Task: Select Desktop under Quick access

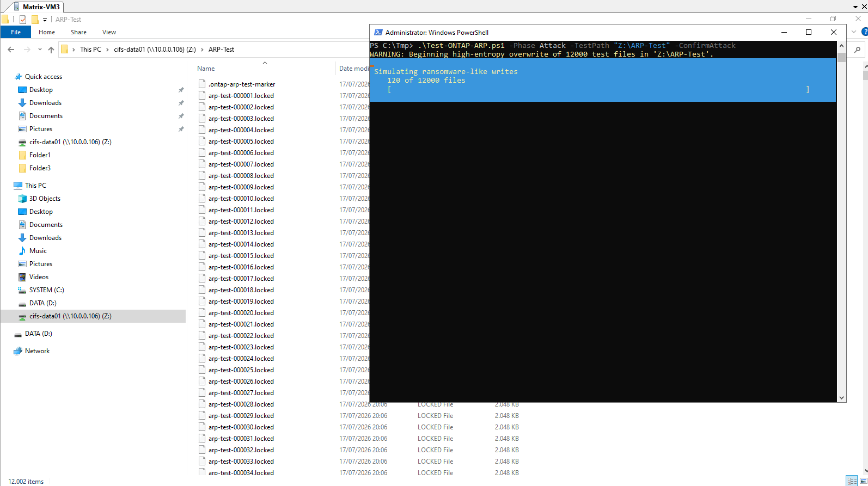Action: click(x=41, y=90)
